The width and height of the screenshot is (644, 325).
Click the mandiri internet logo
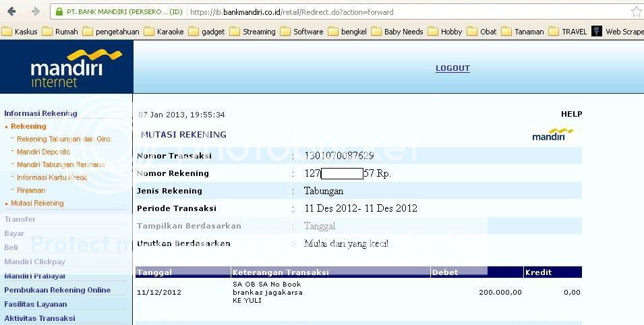pyautogui.click(x=76, y=68)
